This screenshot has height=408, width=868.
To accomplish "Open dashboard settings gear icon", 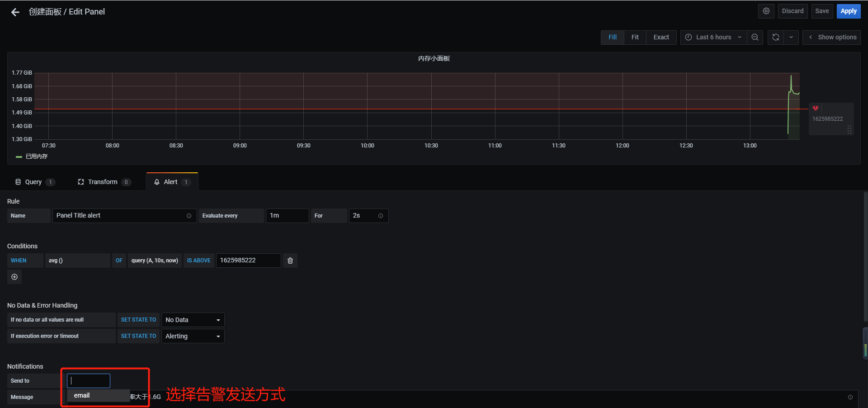I will click(766, 11).
